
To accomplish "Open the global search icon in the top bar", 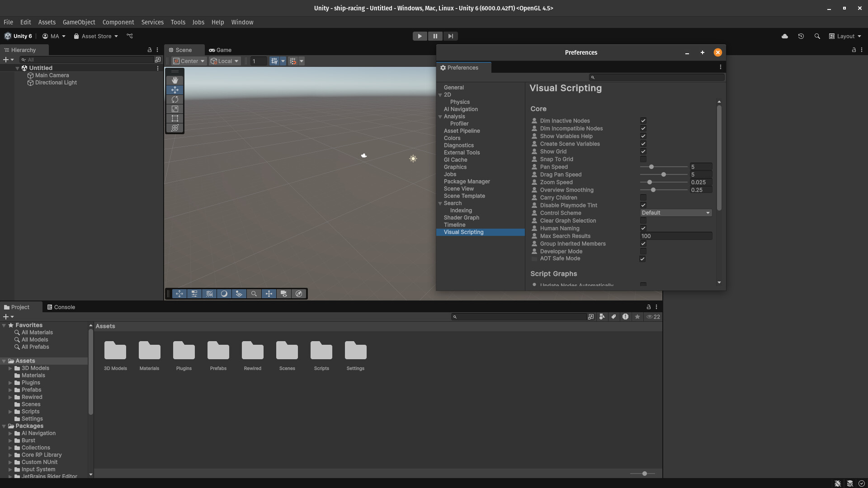I will [x=817, y=36].
